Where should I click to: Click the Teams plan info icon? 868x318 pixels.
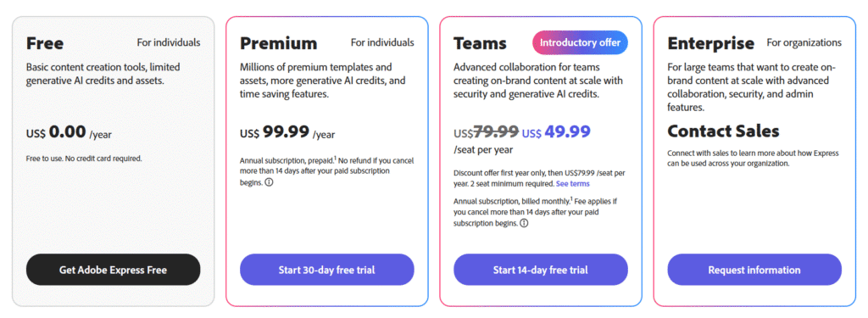click(x=524, y=223)
